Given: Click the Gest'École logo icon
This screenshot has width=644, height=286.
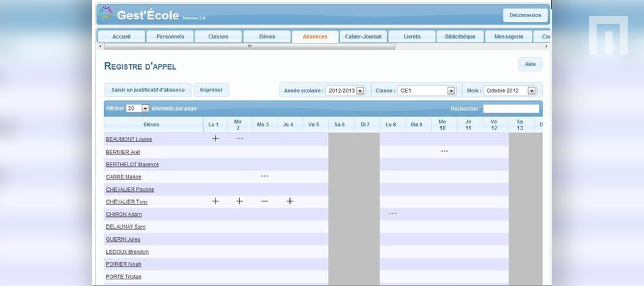Looking at the screenshot, I should coord(105,13).
